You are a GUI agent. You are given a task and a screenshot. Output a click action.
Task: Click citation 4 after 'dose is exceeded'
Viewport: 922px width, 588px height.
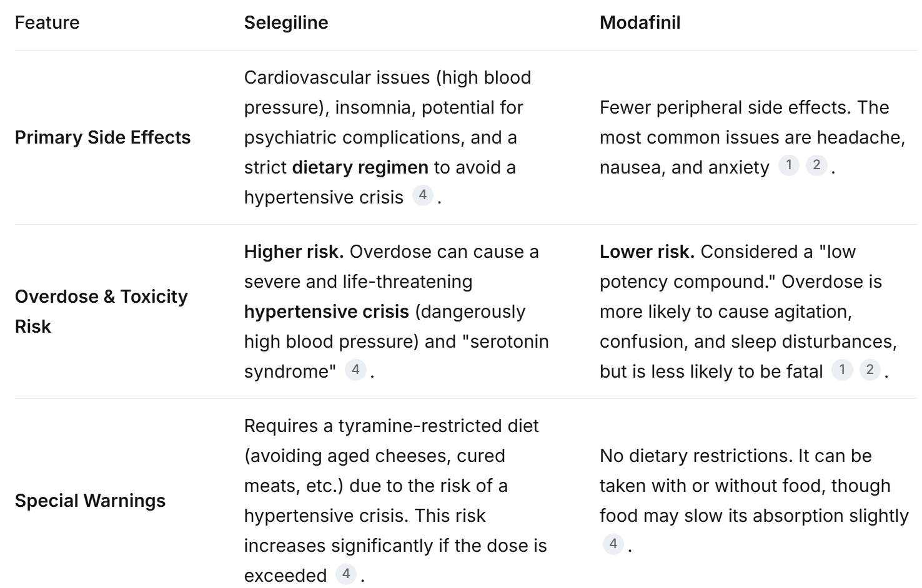[346, 574]
